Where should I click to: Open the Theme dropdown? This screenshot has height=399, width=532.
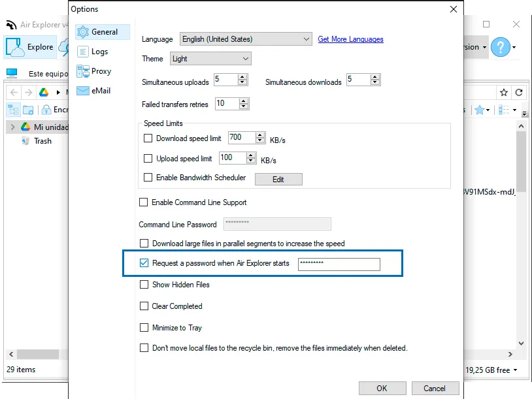coord(210,59)
